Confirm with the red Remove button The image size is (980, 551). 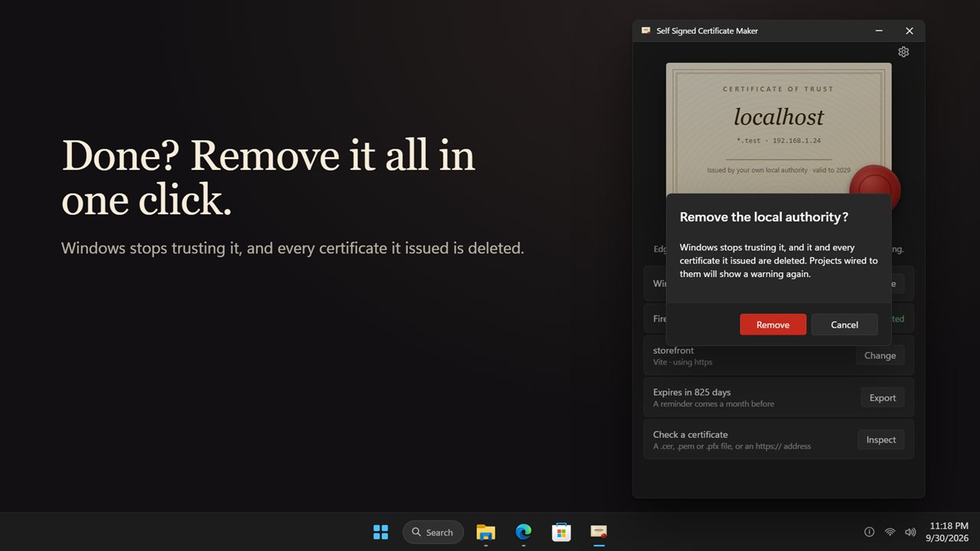click(773, 324)
